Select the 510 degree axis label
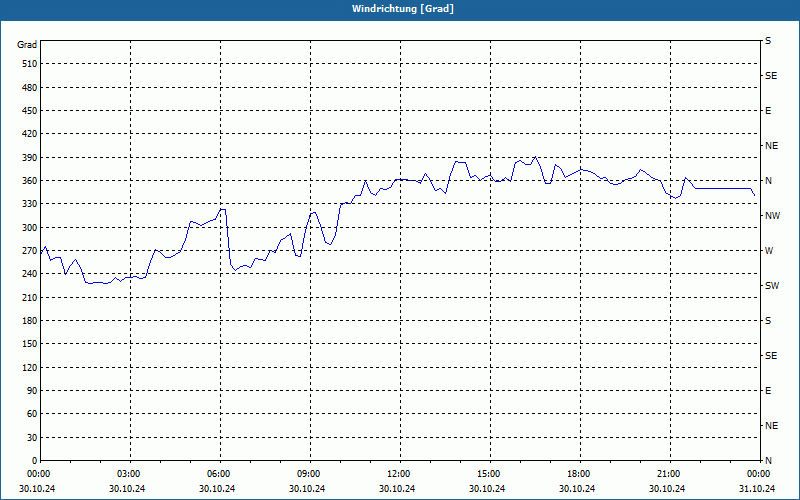Viewport: 800px width, 500px height. 30,64
